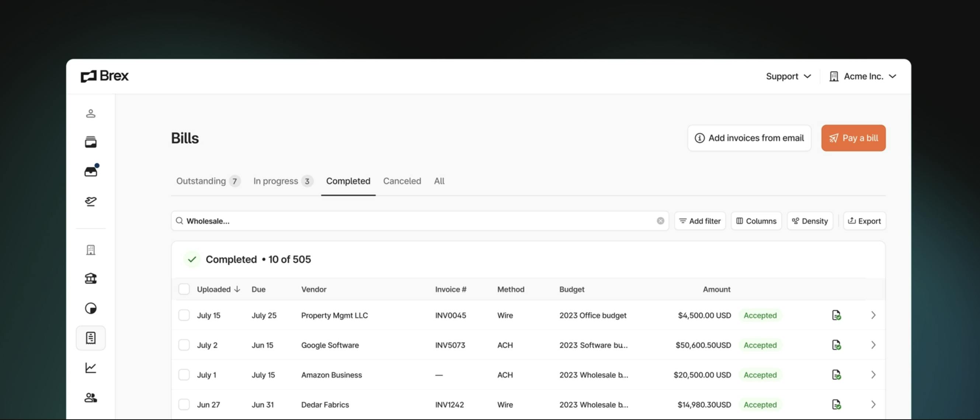Open the pie chart budgets icon
The width and height of the screenshot is (980, 420).
click(91, 308)
